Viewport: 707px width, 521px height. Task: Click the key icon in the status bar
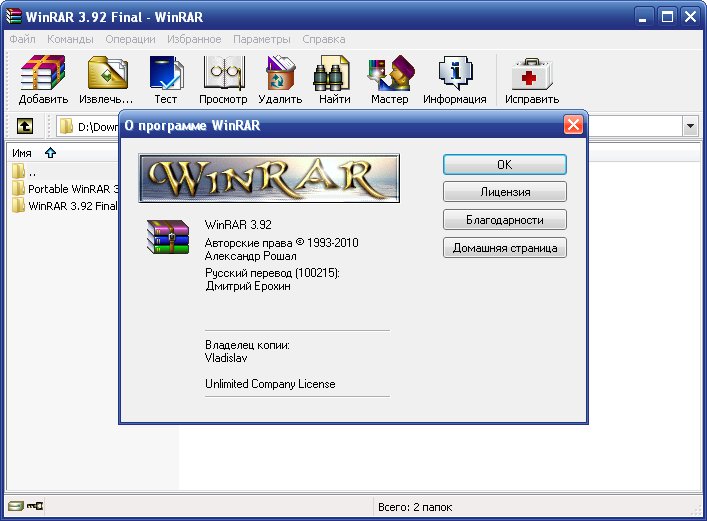(x=35, y=506)
